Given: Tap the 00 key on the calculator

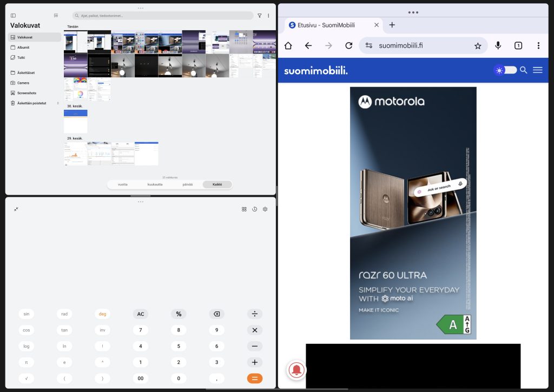Looking at the screenshot, I should (141, 378).
